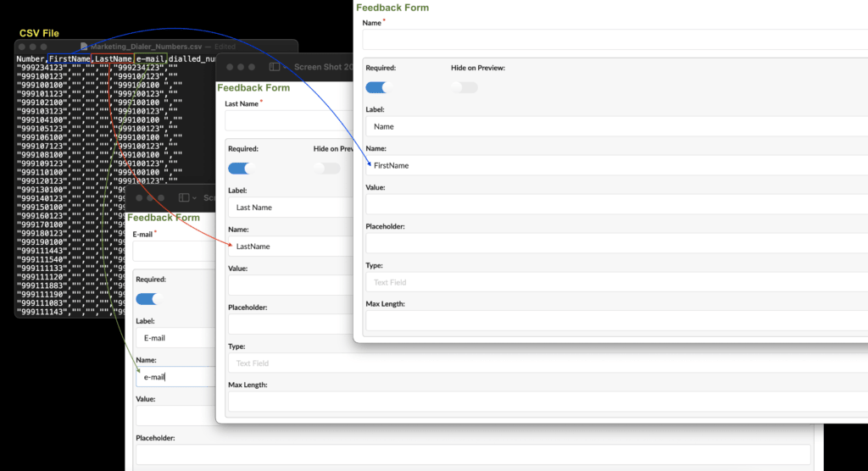Enable Hide on Preview in Last Name form

326,169
